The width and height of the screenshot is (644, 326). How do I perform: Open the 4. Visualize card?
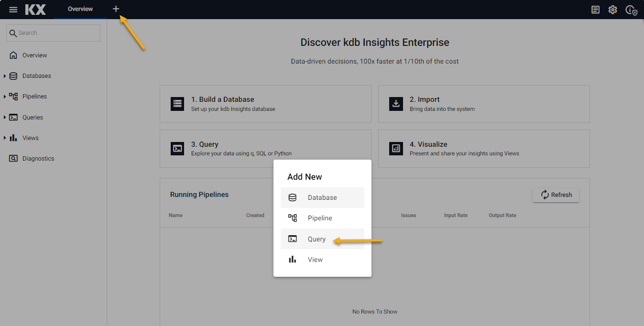484,149
